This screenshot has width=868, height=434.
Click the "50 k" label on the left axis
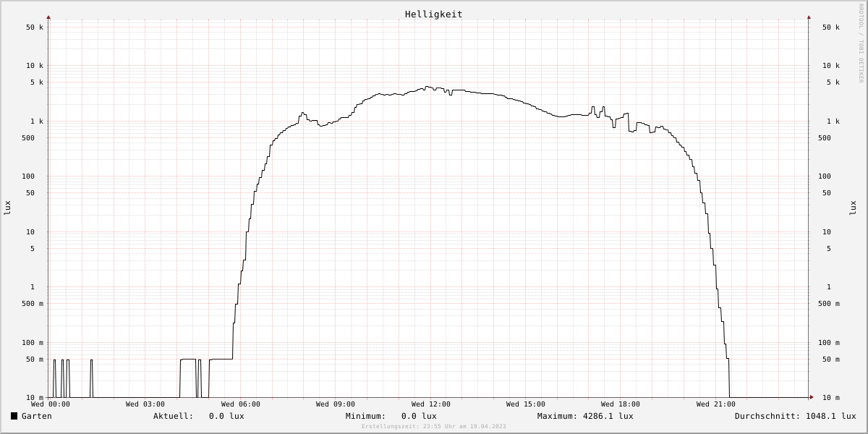click(x=35, y=27)
